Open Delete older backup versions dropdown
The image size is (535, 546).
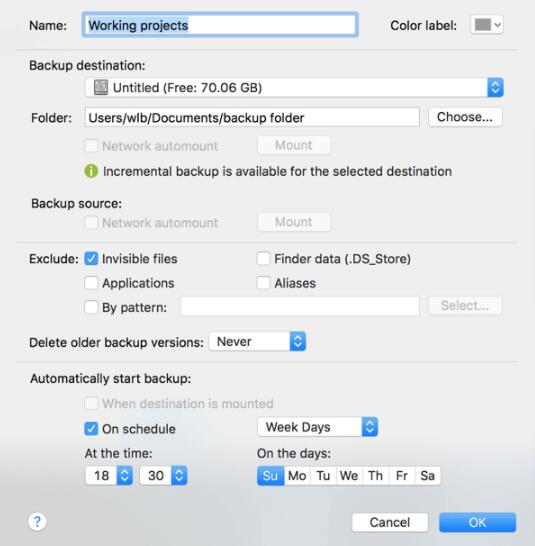pyautogui.click(x=257, y=342)
